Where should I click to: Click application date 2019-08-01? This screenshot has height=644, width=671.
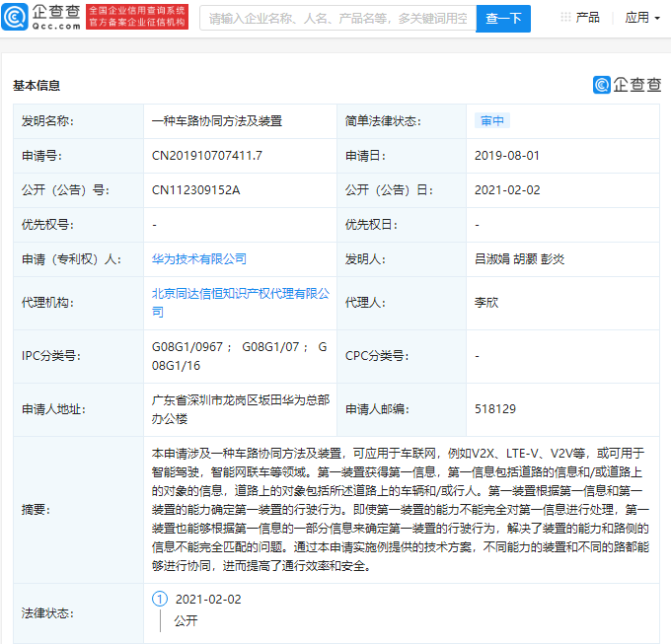[x=507, y=155]
